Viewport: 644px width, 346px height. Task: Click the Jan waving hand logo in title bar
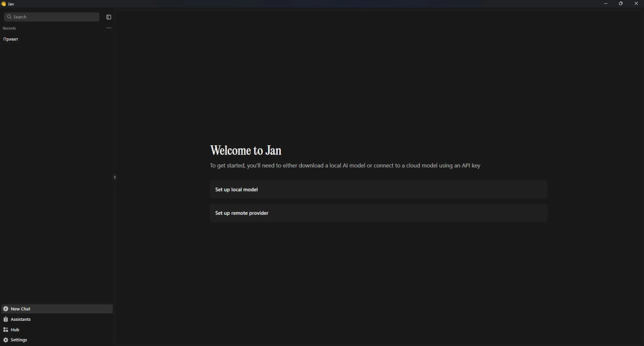pyautogui.click(x=4, y=4)
